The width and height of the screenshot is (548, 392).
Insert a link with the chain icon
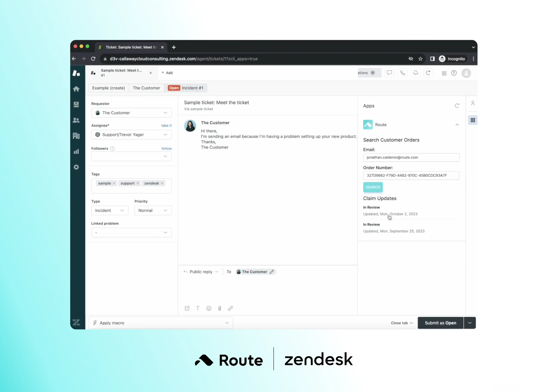(x=231, y=308)
